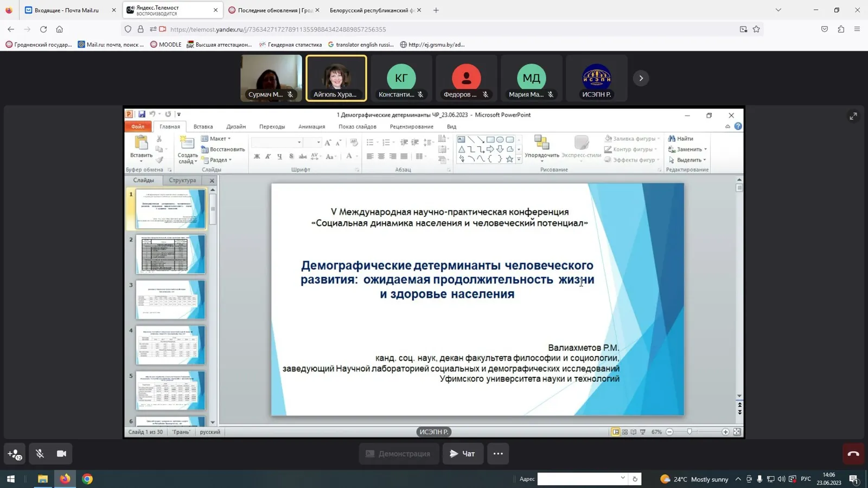Image resolution: width=868 pixels, height=488 pixels.
Task: Open the MOODLE bookmark
Action: (165, 44)
